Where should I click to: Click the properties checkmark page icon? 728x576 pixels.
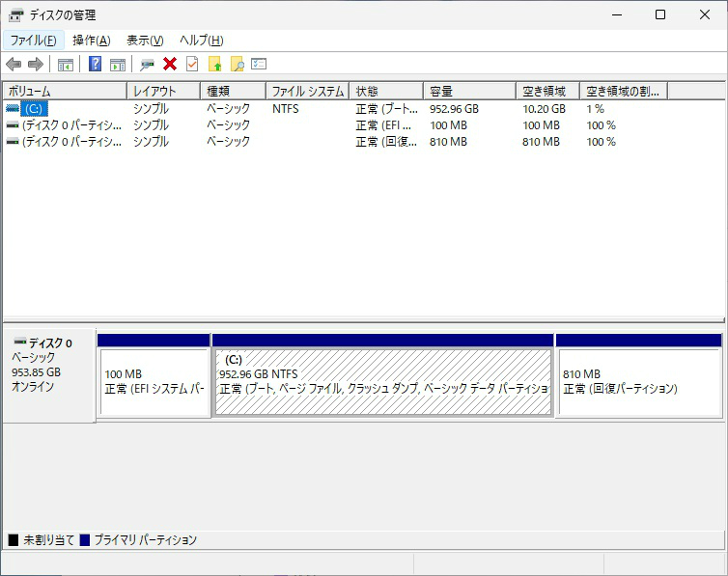192,65
